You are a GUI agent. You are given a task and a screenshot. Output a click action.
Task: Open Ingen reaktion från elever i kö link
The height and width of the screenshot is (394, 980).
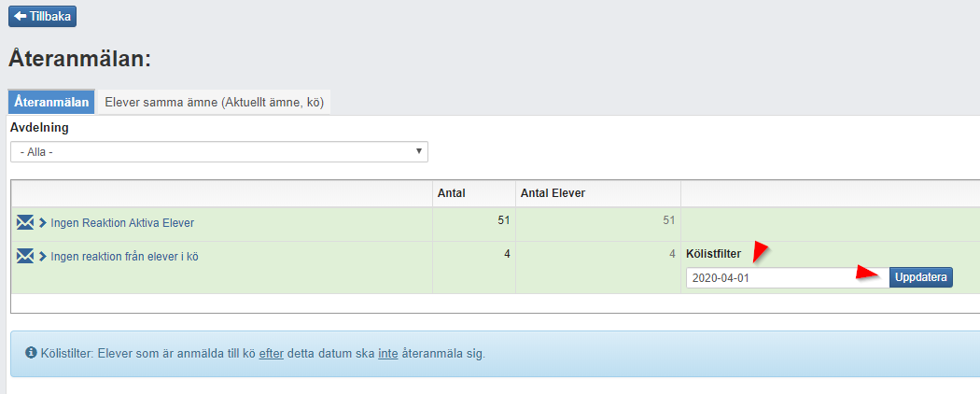point(124,255)
